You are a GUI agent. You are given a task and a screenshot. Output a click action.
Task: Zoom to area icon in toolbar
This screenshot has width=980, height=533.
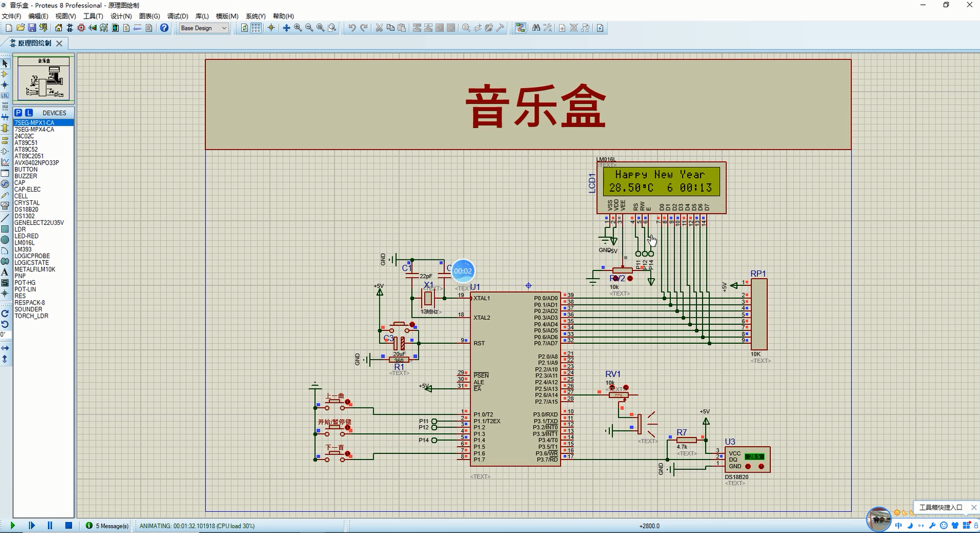tap(332, 28)
